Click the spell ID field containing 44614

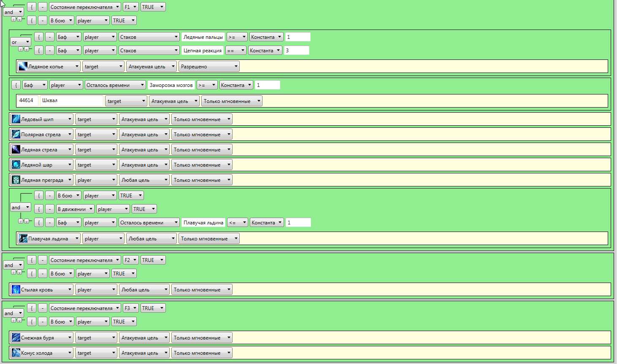click(x=27, y=101)
